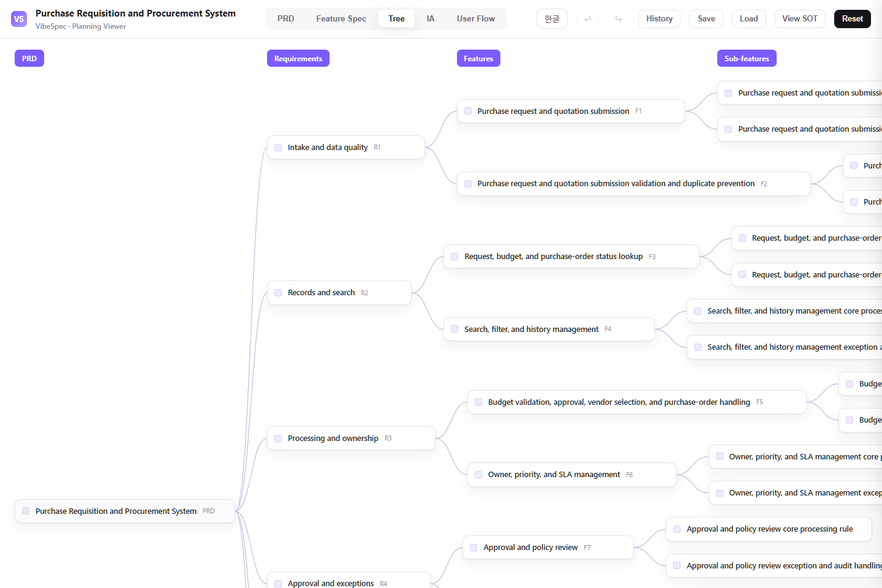Click the app title Purchase Requisition and Procurement System

[135, 13]
